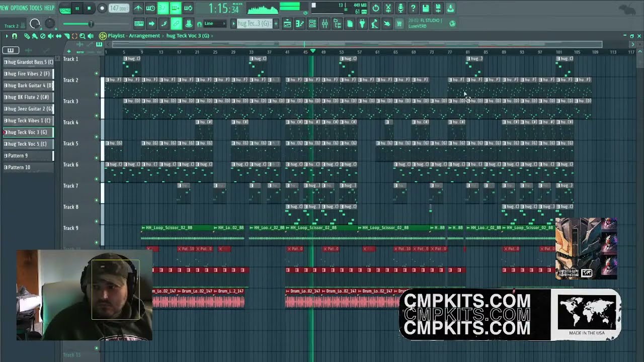Save new version floppy icon
This screenshot has width=644, height=362.
click(x=438, y=8)
